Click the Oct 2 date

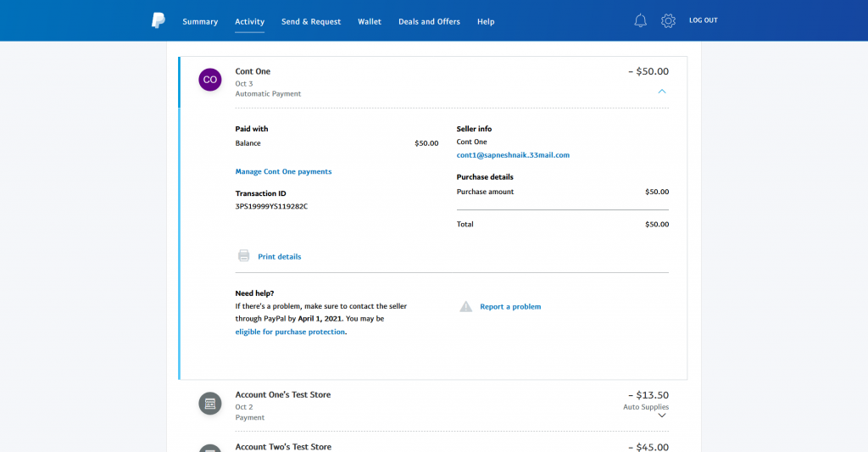pos(244,407)
